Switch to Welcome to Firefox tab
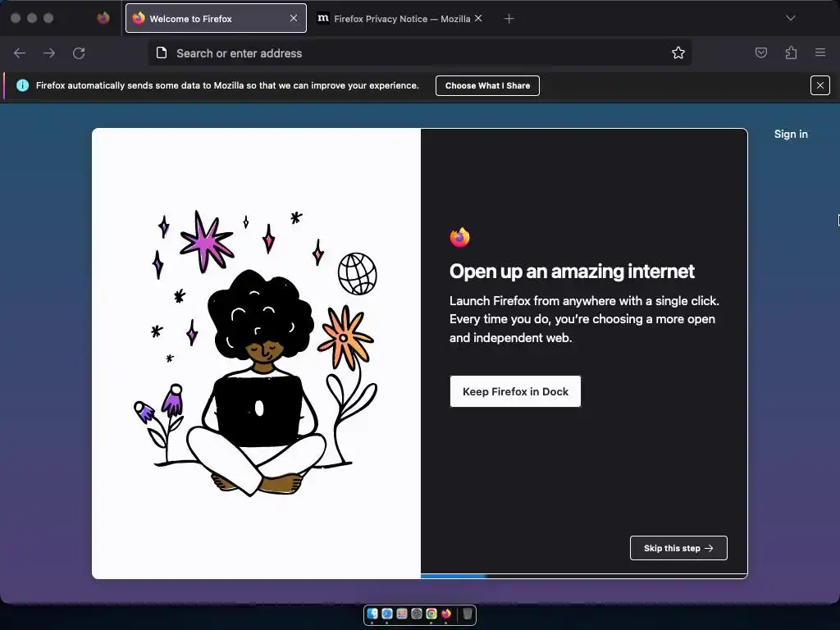Image resolution: width=840 pixels, height=630 pixels. [216, 18]
